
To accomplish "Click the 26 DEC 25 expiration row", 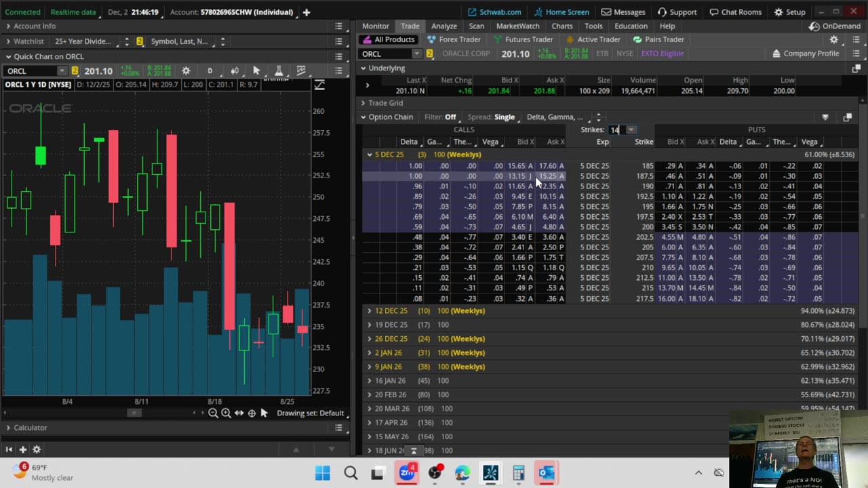I will pyautogui.click(x=610, y=339).
